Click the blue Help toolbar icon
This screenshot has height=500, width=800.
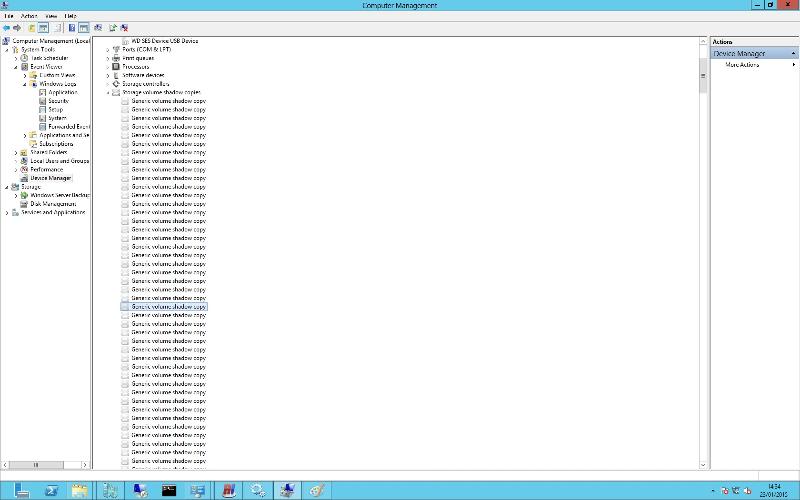coord(72,28)
